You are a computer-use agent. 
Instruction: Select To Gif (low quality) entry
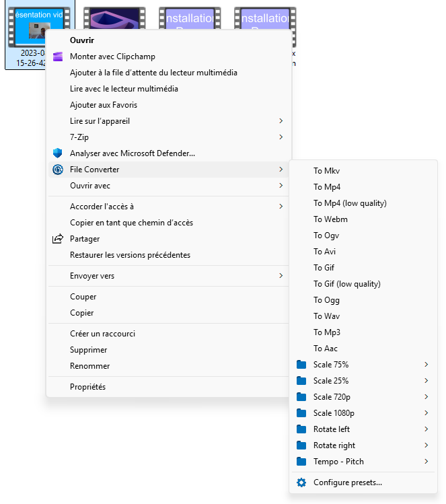coord(346,284)
